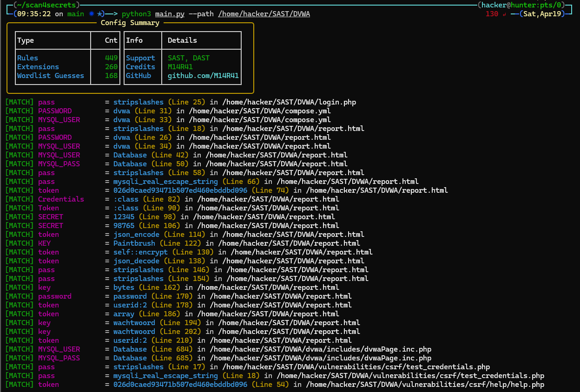Select the Paintbrush KEY match value
This screenshot has height=392, width=580.
click(x=134, y=243)
